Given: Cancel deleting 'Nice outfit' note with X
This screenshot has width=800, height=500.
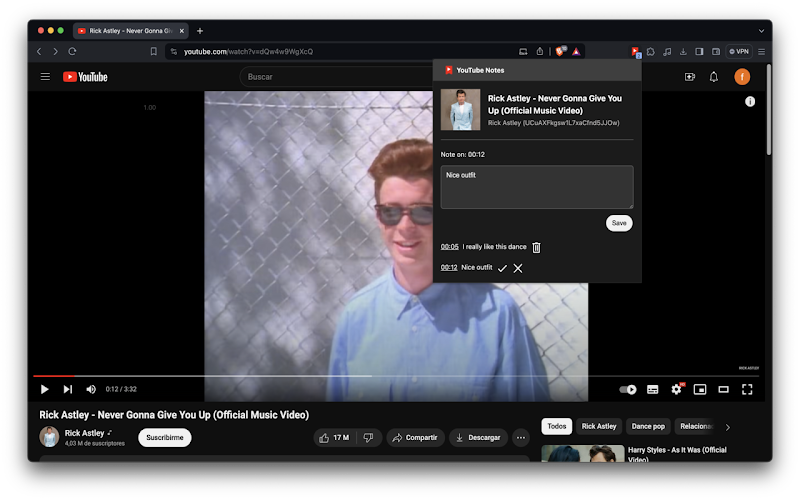Looking at the screenshot, I should [518, 268].
